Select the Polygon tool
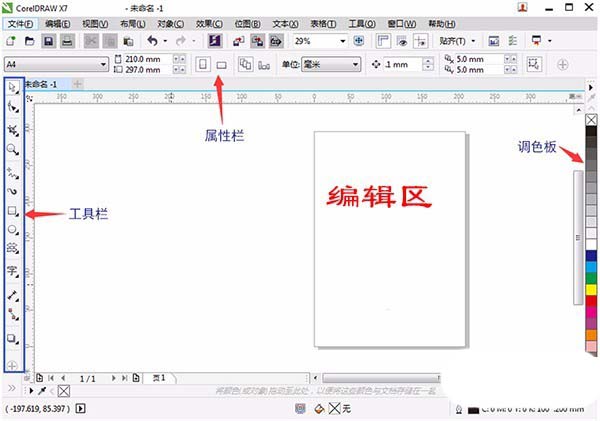Viewport: 600px width, 421px height. pos(13,248)
